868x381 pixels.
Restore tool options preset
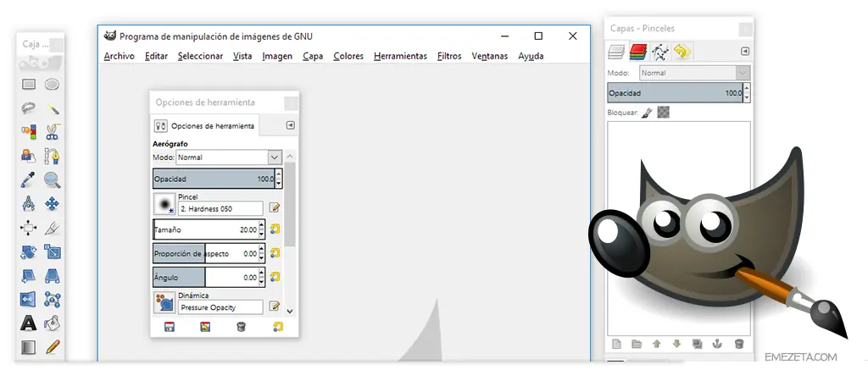pos(205,327)
